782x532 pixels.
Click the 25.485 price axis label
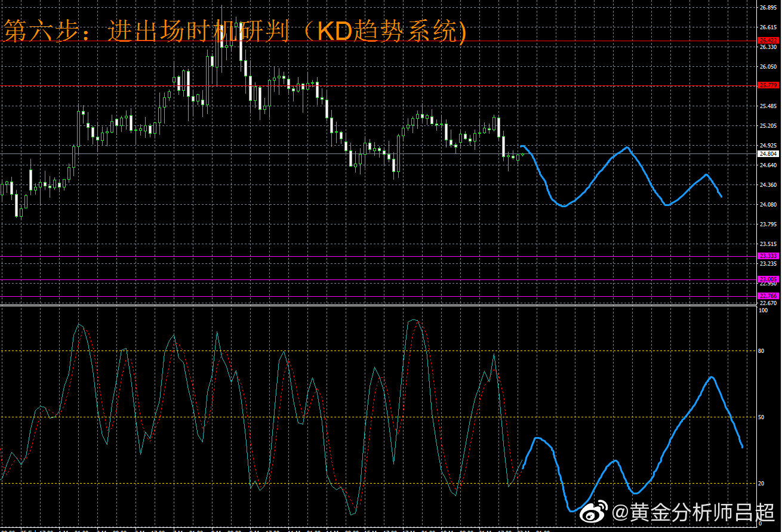click(768, 106)
